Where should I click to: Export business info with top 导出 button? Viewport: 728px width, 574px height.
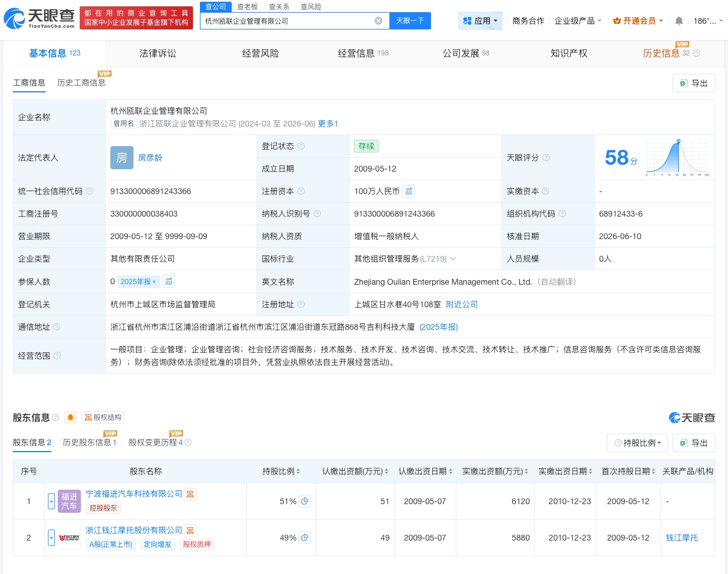coord(694,83)
